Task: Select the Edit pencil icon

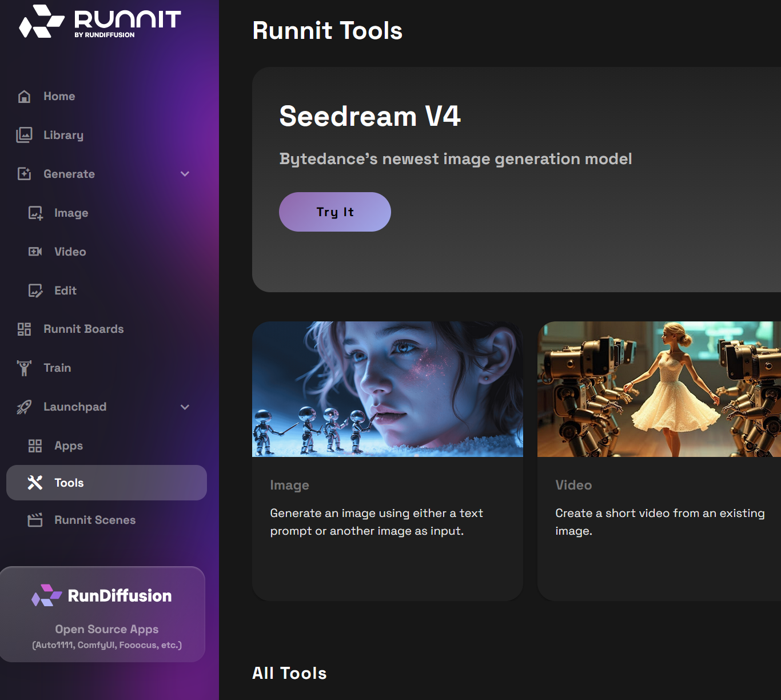Action: click(x=35, y=291)
